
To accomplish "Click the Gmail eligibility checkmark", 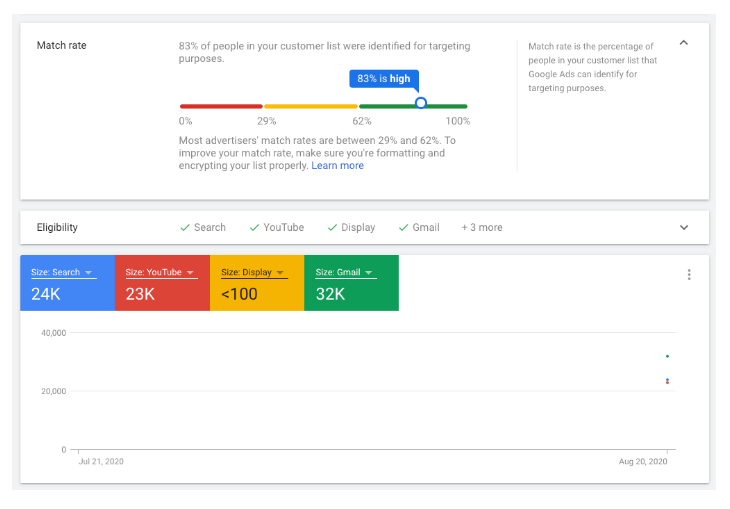I will 403,228.
